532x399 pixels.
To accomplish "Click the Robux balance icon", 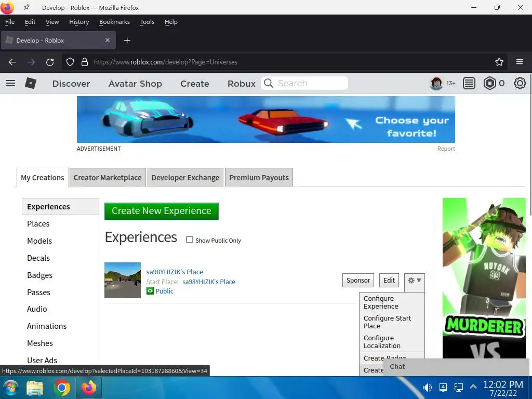I will (x=489, y=83).
